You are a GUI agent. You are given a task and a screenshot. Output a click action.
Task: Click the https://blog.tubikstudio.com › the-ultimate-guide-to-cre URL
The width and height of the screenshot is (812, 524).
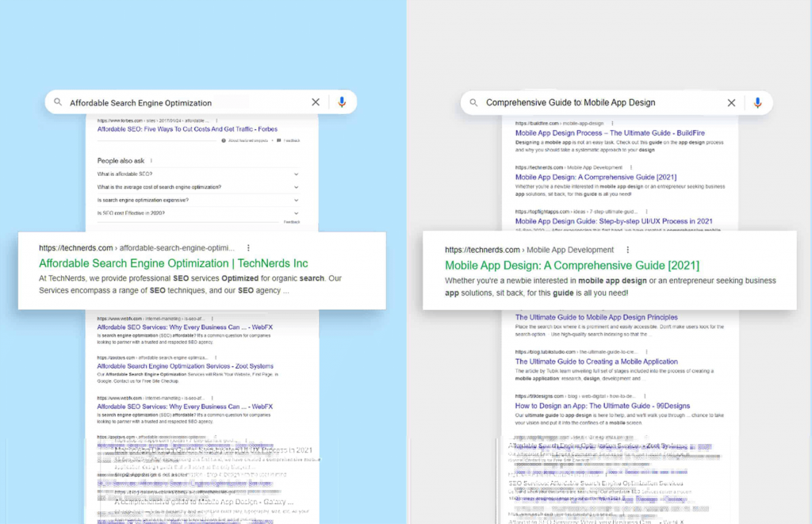click(576, 352)
